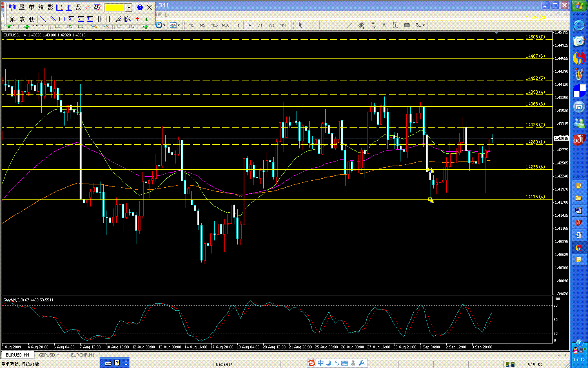Image resolution: width=588 pixels, height=368 pixels.
Task: Select the equidistant channel tool
Action: 361,25
